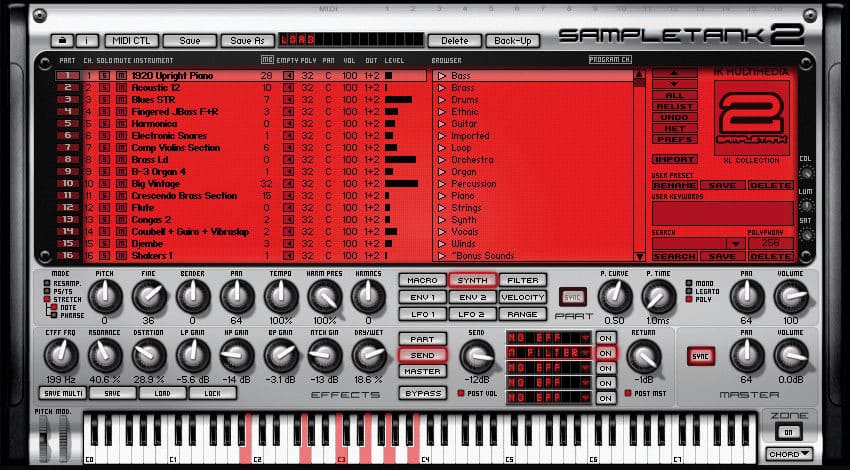
Task: Click the empty-part icon for Harmonica
Action: 289,124
